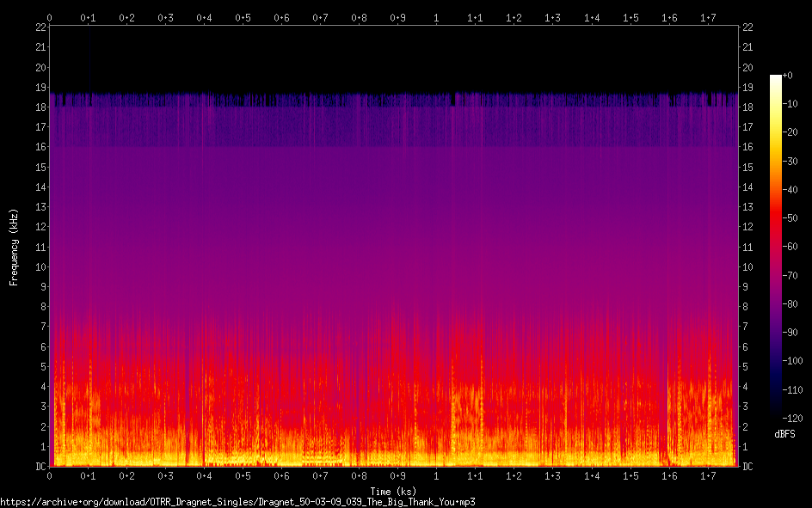Click the archive.org MP3 URL at bottom
Viewport: 812px width, 508px height.
pos(237,501)
